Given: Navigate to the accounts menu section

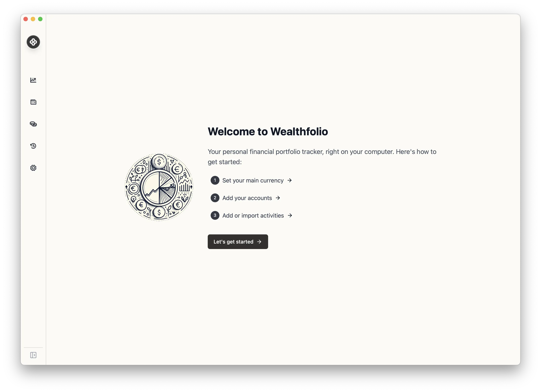Looking at the screenshot, I should tap(33, 102).
